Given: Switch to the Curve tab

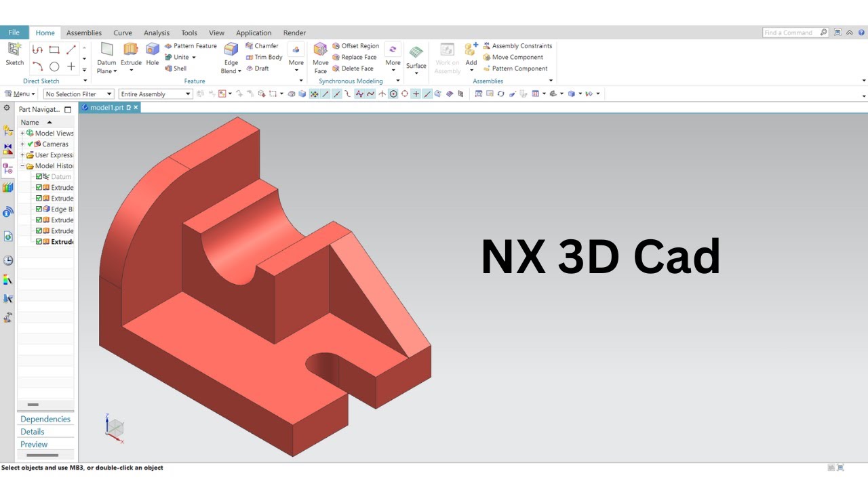Looking at the screenshot, I should [123, 33].
